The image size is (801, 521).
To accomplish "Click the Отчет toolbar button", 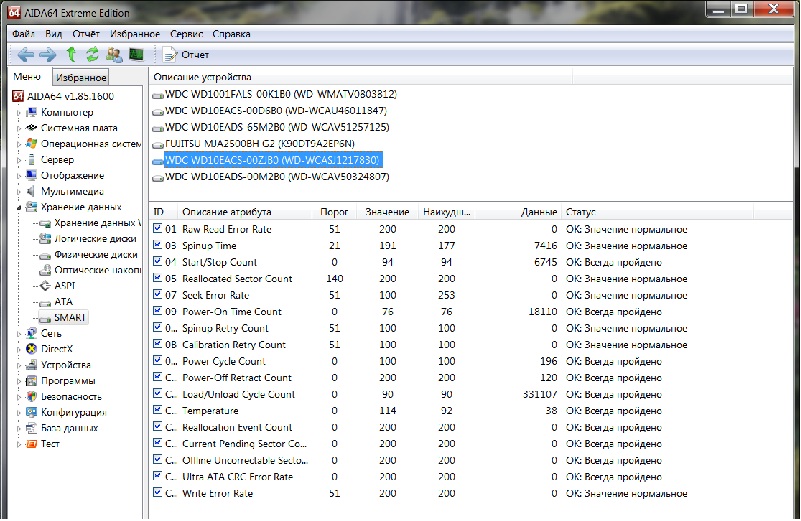I will tap(187, 54).
